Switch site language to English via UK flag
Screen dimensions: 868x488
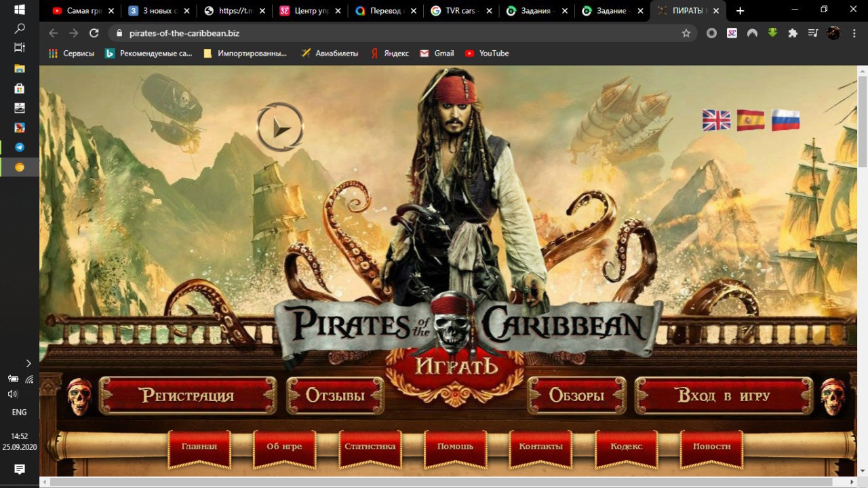(x=716, y=120)
